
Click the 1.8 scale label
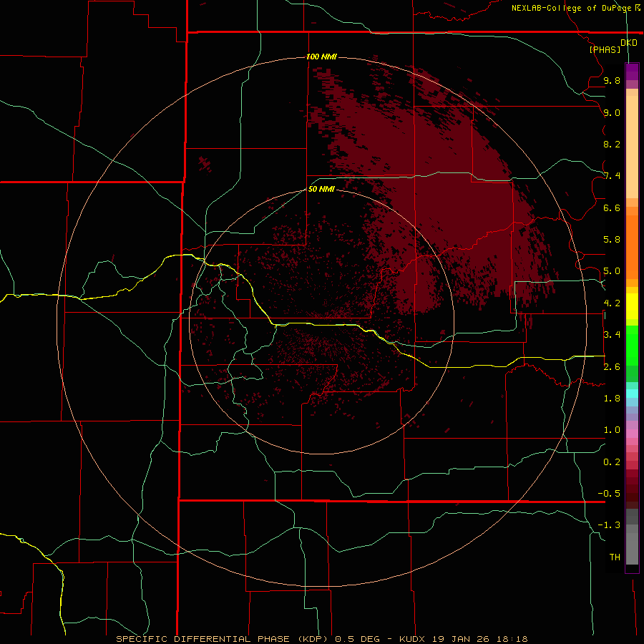pyautogui.click(x=612, y=399)
